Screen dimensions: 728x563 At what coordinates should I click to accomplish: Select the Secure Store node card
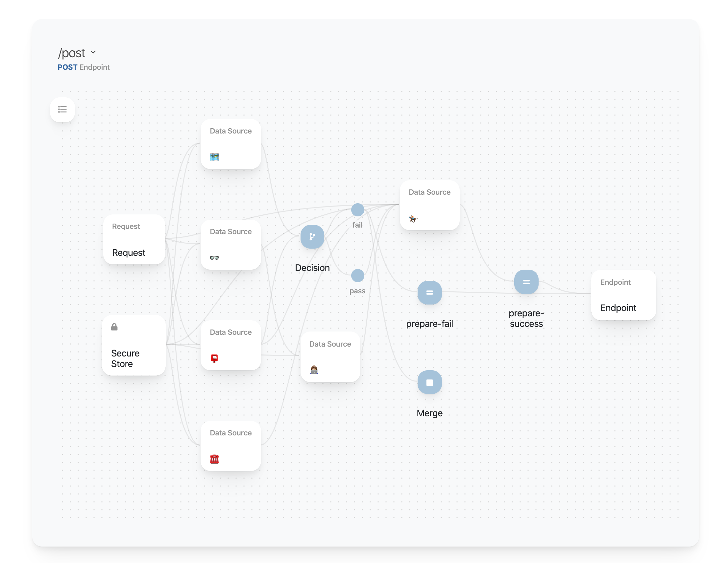pos(134,345)
